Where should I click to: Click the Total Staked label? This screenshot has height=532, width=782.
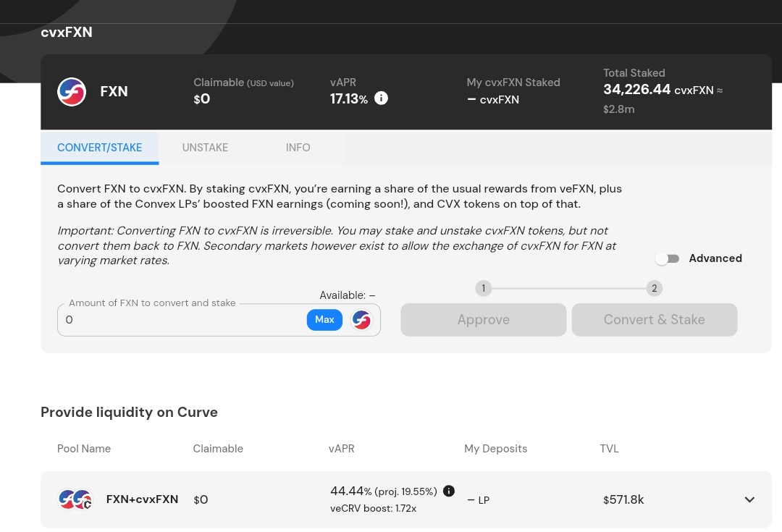(634, 73)
